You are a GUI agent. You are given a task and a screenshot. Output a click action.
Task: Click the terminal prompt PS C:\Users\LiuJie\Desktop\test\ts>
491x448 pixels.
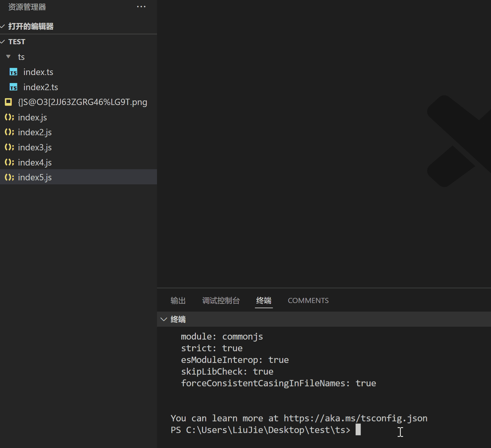point(260,430)
